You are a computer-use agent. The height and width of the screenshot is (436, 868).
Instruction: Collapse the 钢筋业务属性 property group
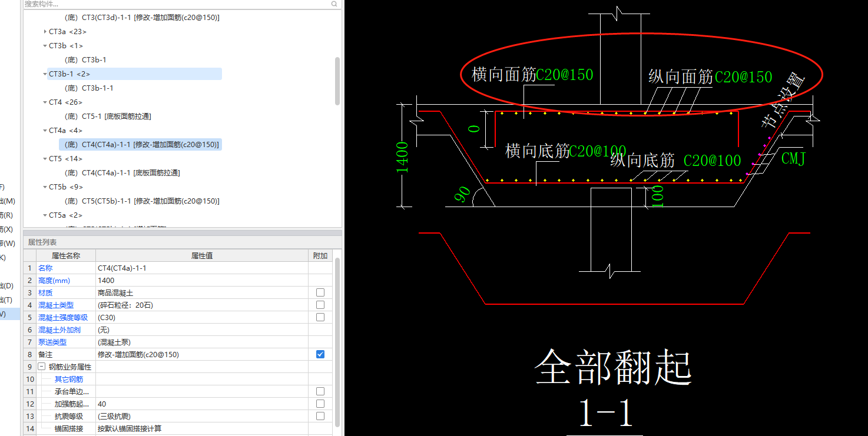pyautogui.click(x=42, y=367)
